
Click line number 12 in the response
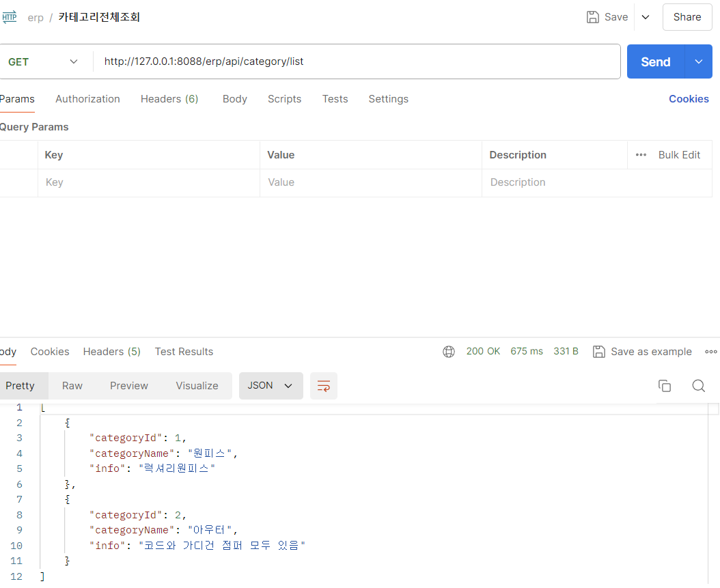pos(16,576)
